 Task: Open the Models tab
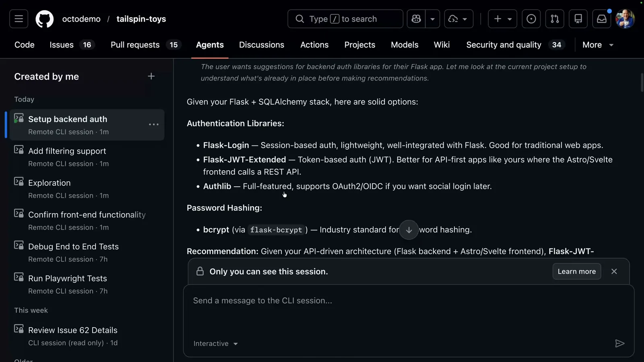(405, 45)
